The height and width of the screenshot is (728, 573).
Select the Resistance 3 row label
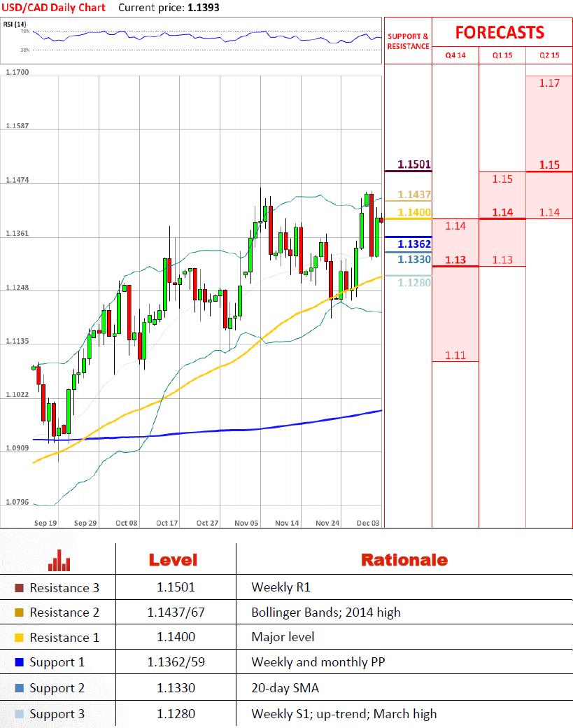64,588
